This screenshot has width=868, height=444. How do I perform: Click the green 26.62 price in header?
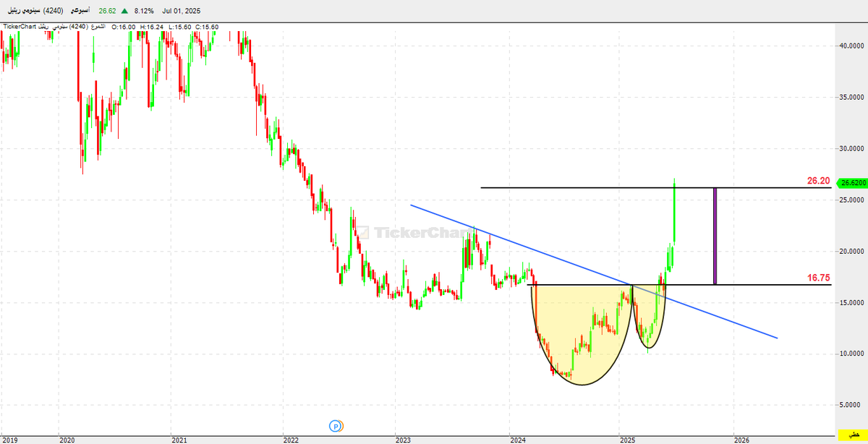coord(109,12)
